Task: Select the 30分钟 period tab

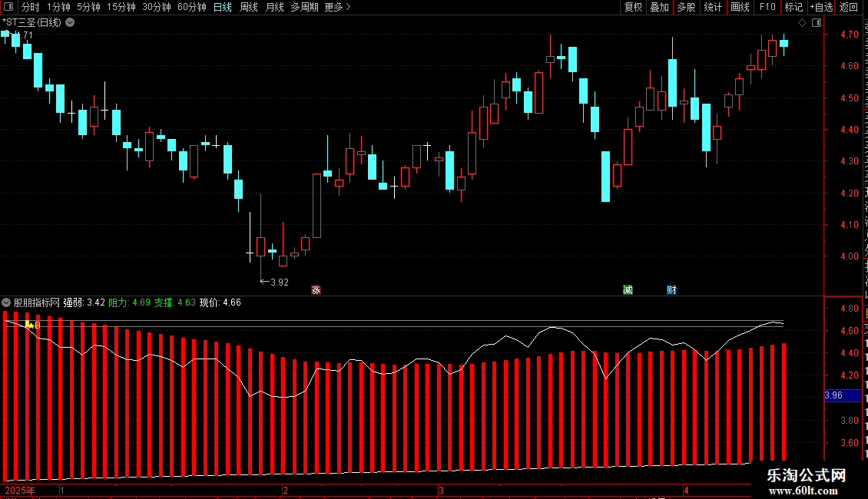Action: tap(156, 7)
